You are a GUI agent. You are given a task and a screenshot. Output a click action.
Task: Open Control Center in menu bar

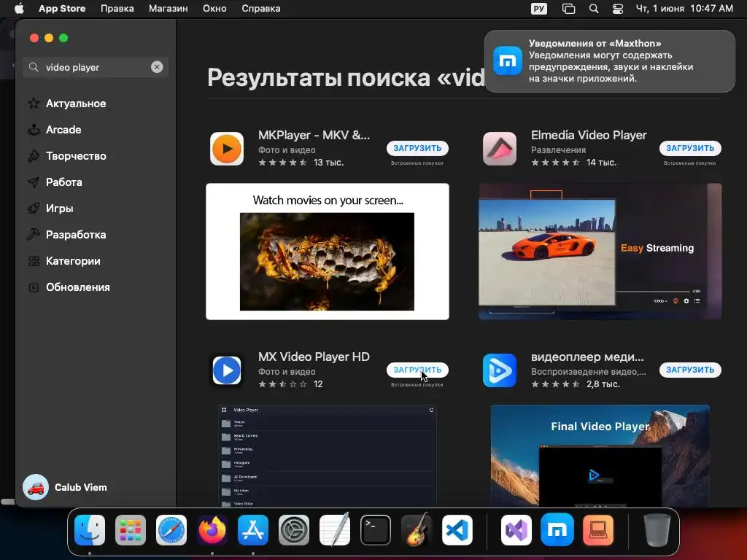[618, 9]
